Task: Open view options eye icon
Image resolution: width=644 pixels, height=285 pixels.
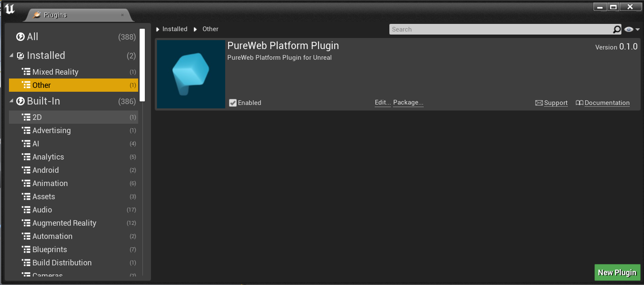Action: coord(629,29)
